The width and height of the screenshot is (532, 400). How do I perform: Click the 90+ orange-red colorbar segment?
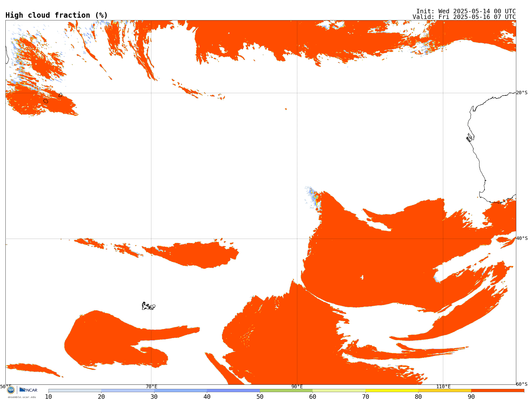tap(498, 391)
